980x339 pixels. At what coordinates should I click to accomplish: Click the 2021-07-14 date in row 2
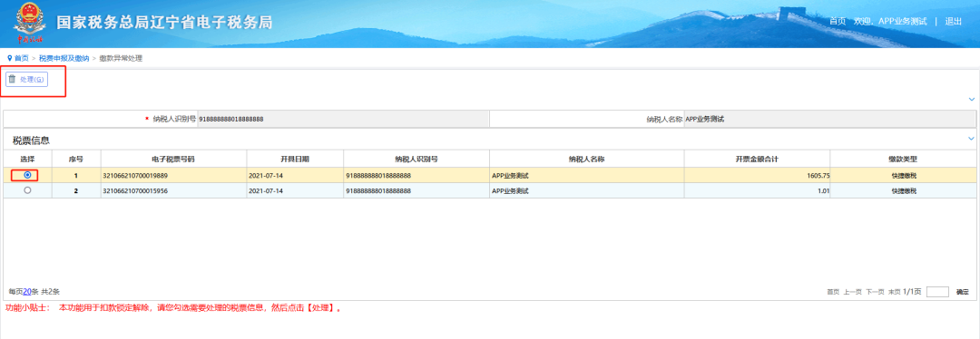point(266,191)
